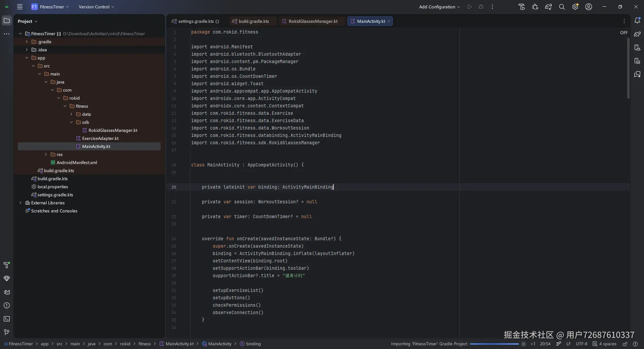Open the Problems tool window
644x349 pixels.
pos(7,305)
